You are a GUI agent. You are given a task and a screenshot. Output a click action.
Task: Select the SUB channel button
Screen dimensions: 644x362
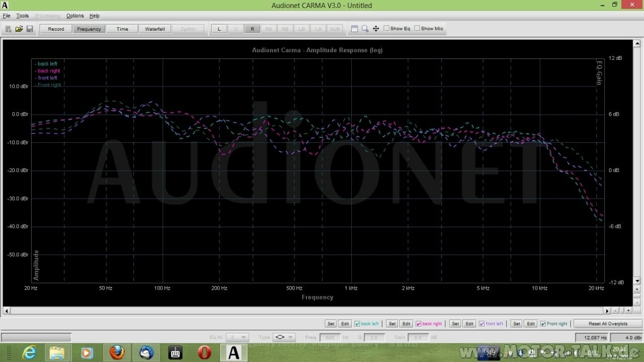(335, 29)
